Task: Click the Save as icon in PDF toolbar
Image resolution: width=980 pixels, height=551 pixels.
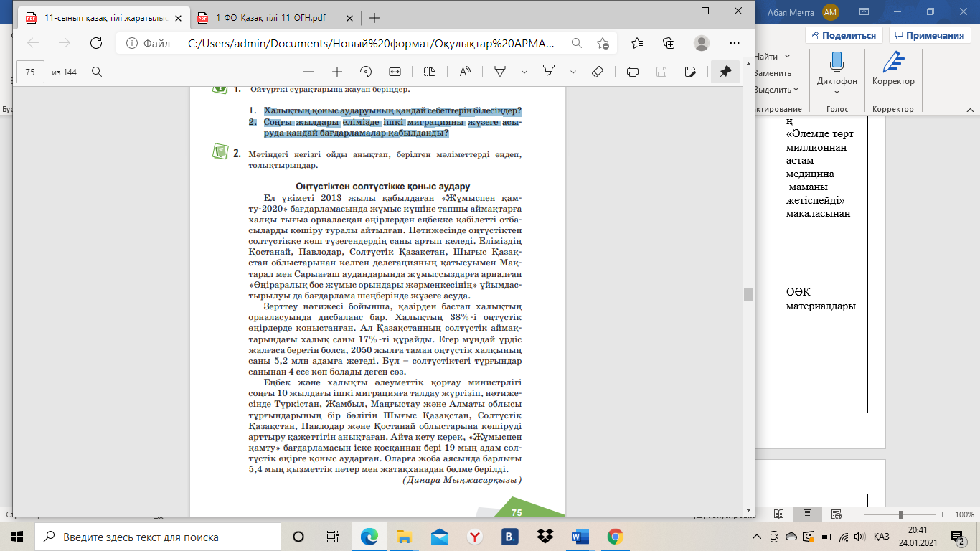Action: coord(690,72)
